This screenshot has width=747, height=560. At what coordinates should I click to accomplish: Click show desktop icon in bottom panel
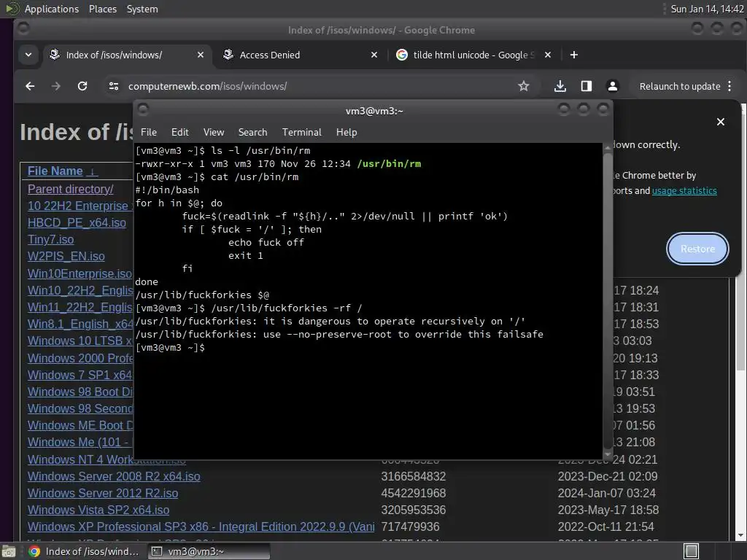(9, 551)
